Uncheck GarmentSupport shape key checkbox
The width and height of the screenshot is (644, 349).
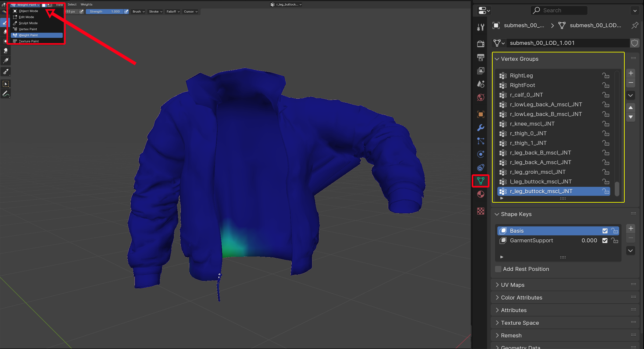coord(605,241)
